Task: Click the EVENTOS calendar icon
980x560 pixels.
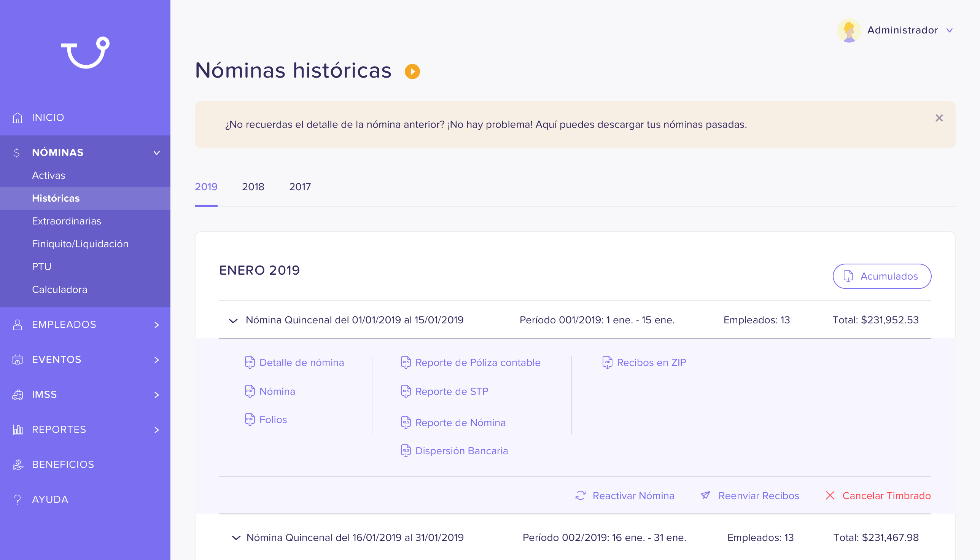Action: point(17,360)
